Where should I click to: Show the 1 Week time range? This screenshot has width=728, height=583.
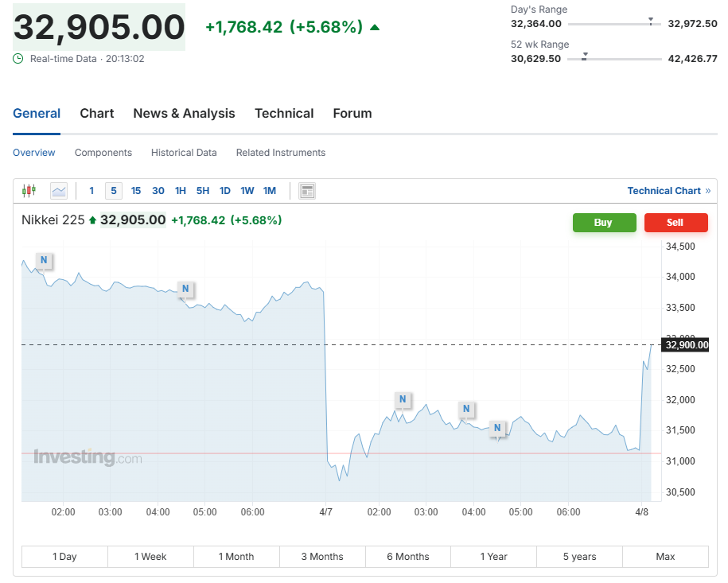coord(150,557)
